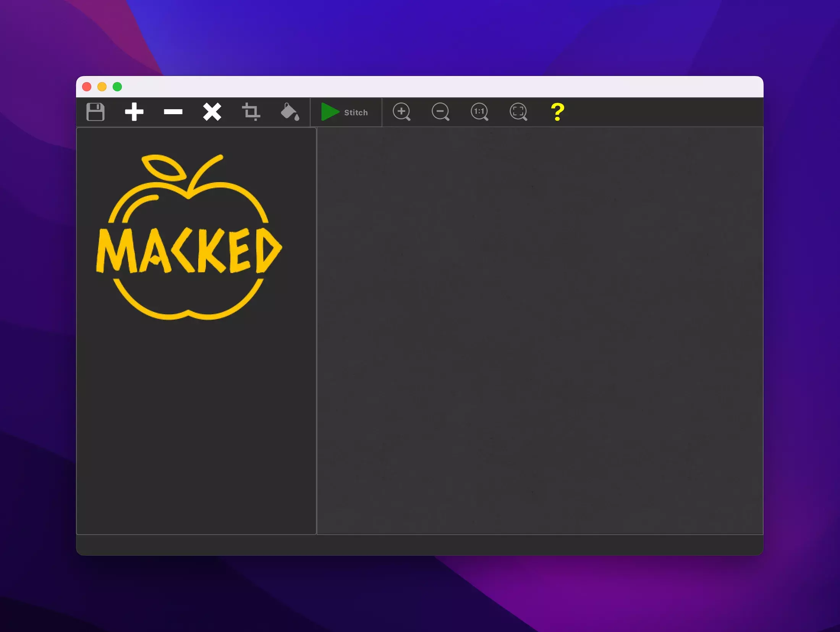Select the Crop tool
Viewport: 840px width, 632px height.
click(x=251, y=112)
